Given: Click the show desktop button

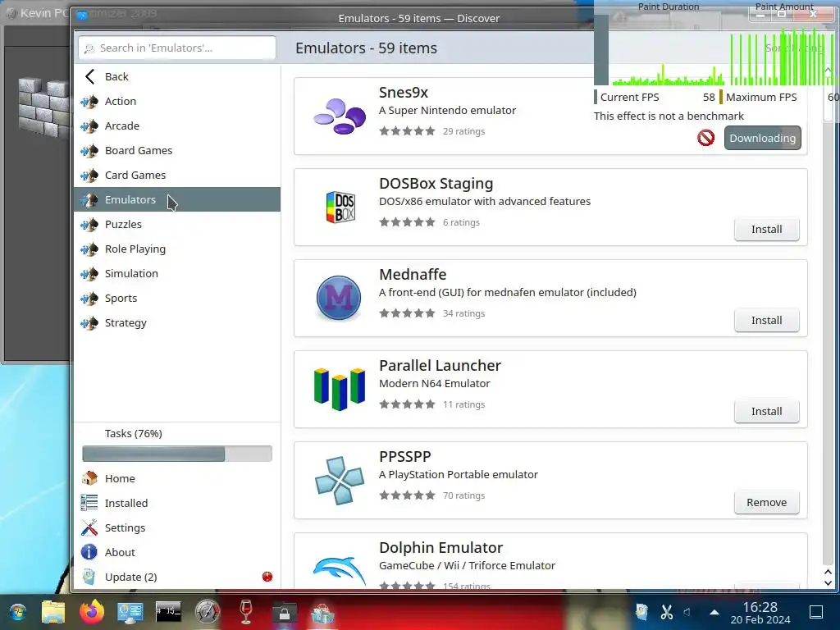Looking at the screenshot, I should (x=816, y=612).
